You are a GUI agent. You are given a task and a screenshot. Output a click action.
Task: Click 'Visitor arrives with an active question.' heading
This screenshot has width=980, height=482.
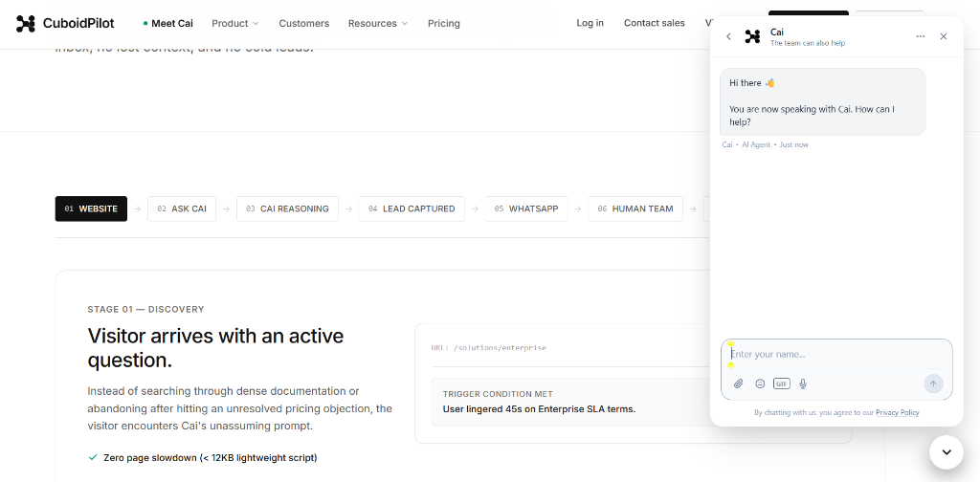tap(215, 348)
